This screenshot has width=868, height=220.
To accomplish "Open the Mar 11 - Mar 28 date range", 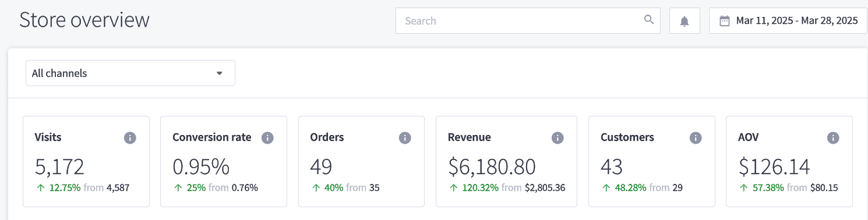I will pos(788,21).
